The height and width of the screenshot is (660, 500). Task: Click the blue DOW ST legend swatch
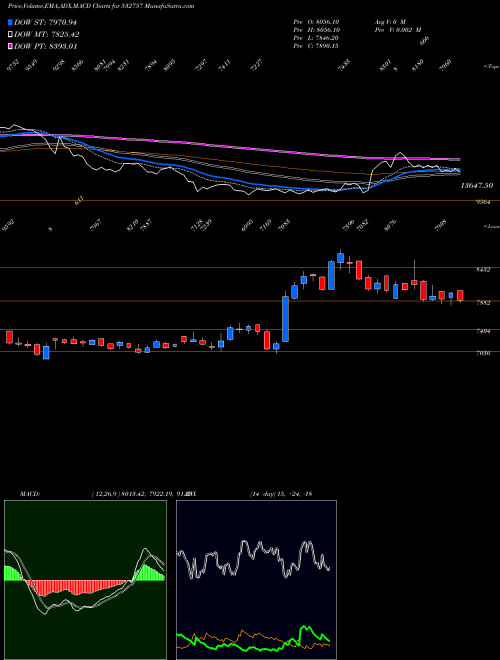[x=11, y=22]
